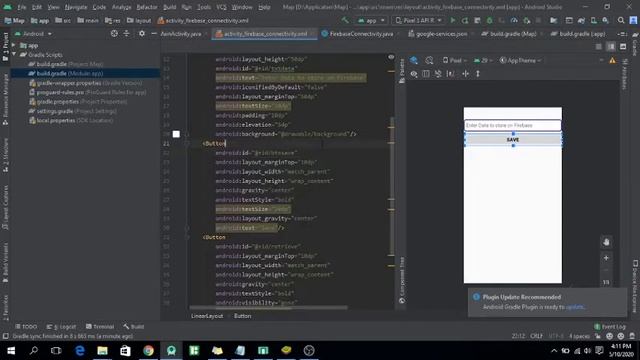Image resolution: width=640 pixels, height=360 pixels.
Task: Click the Apply Changes icon next to Run
Action: pyautogui.click(x=465, y=20)
